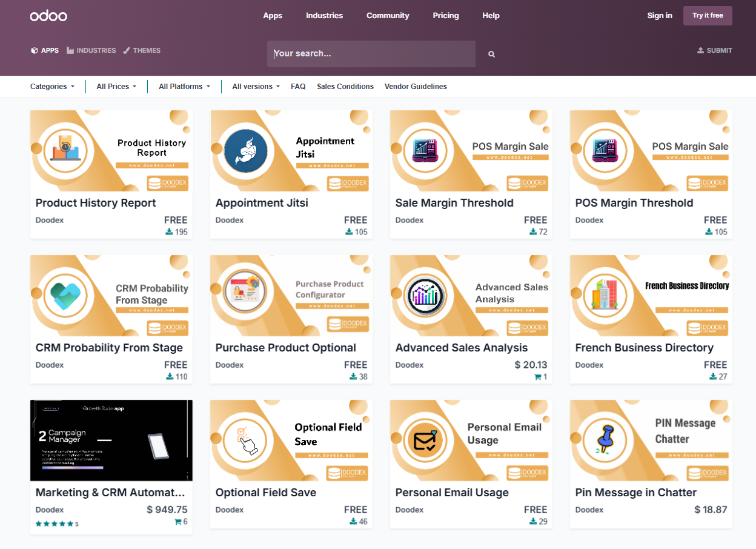756x549 pixels.
Task: Click five-star rating on Marketing & CRM card
Action: click(55, 524)
